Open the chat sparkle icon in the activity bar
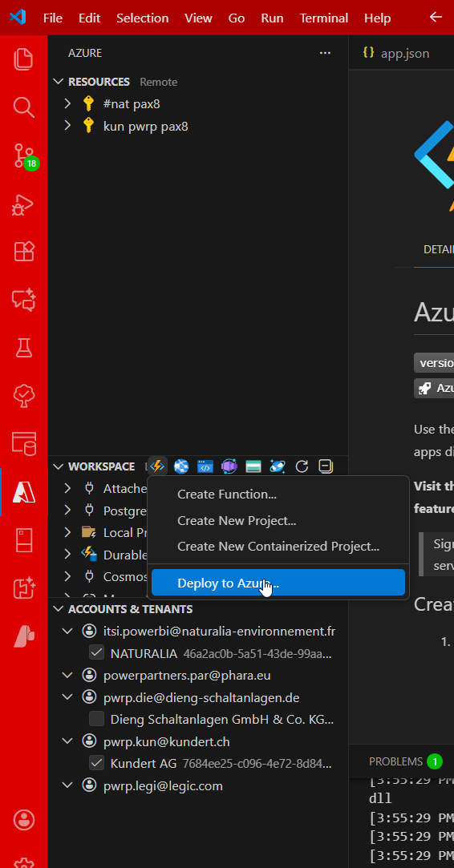Screen dimensions: 454x868 23,300
